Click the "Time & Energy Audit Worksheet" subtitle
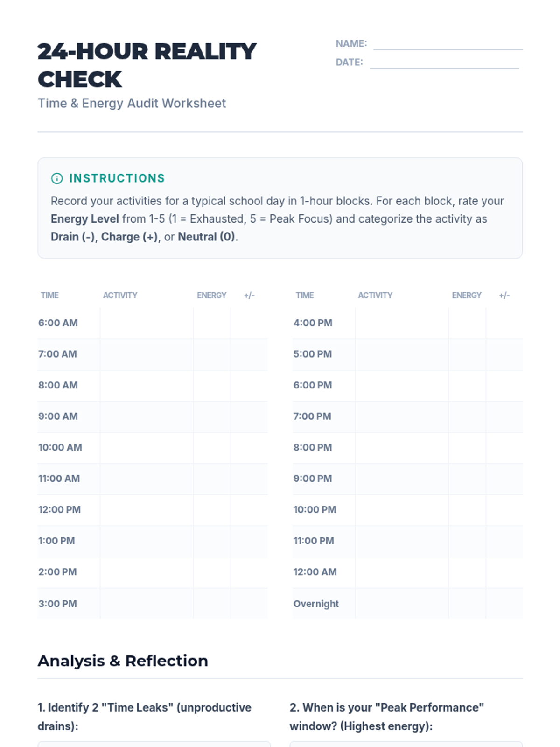This screenshot has width=560, height=747. tap(132, 103)
